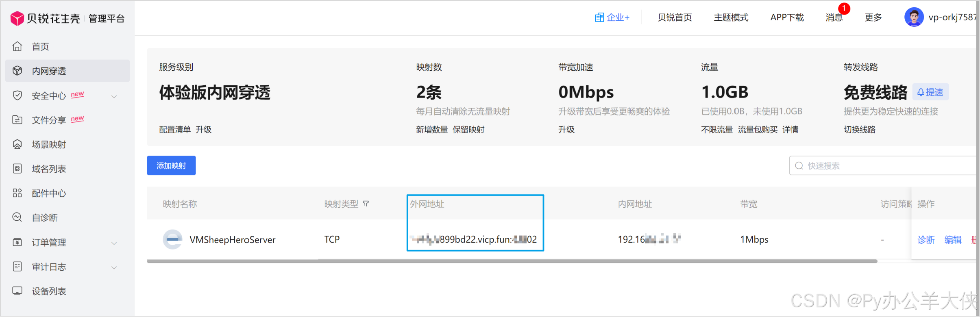Screen dimensions: 980x317
Task: Select the 内网穿透 cube icon
Action: click(x=17, y=71)
